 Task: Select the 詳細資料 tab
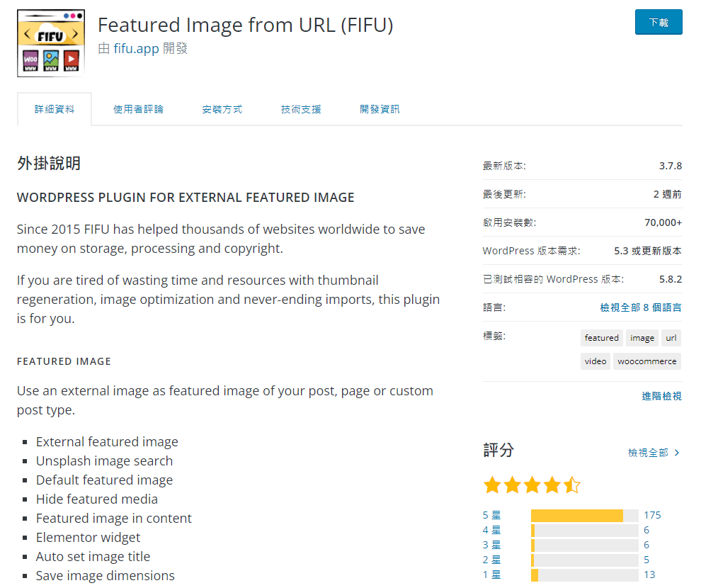[55, 109]
